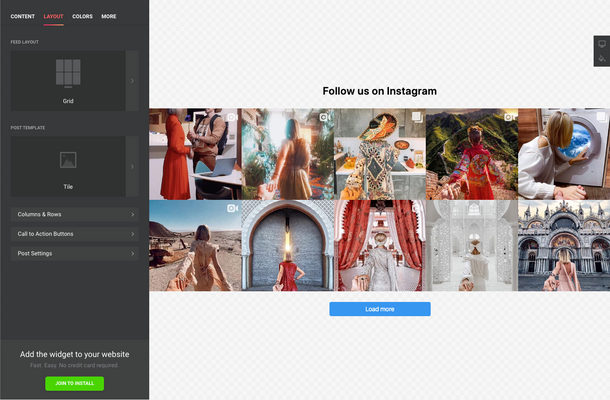Select the Tile post template card
The width and height of the screenshot is (610, 400).
(68, 167)
